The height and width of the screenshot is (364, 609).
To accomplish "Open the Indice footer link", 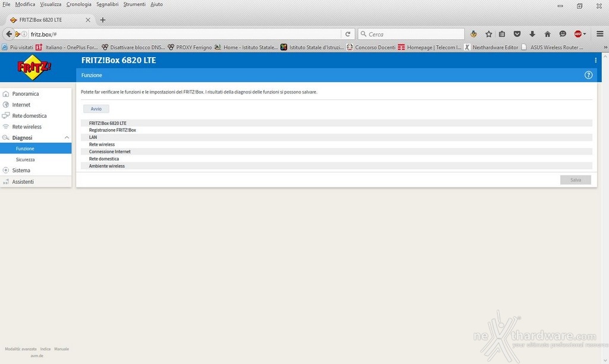I will [x=45, y=349].
